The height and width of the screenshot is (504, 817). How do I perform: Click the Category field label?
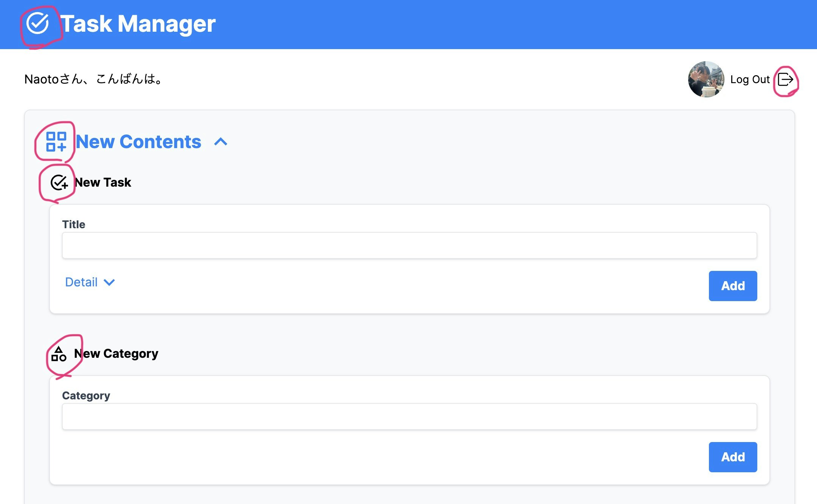point(86,396)
